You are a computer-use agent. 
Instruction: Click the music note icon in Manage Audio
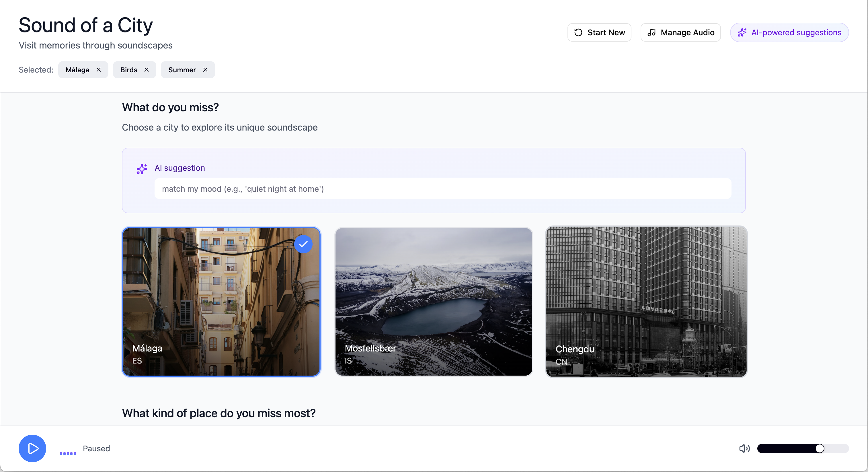click(652, 32)
